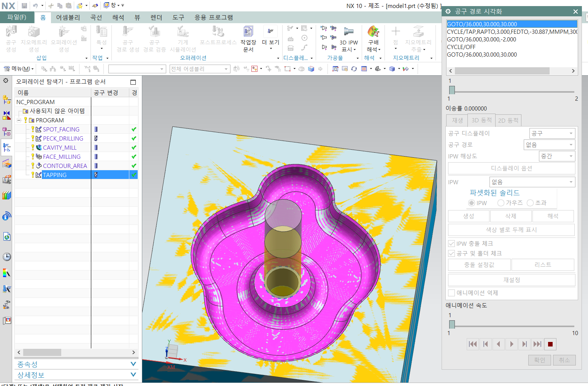Enable the 애니메이션 억제 checkbox
Viewport: 588px width, 386px height.
point(451,293)
